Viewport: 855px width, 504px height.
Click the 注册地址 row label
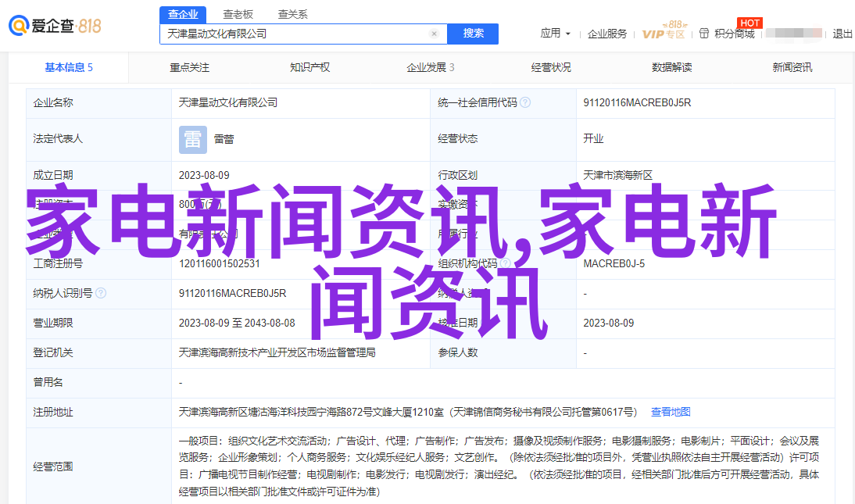coord(53,413)
